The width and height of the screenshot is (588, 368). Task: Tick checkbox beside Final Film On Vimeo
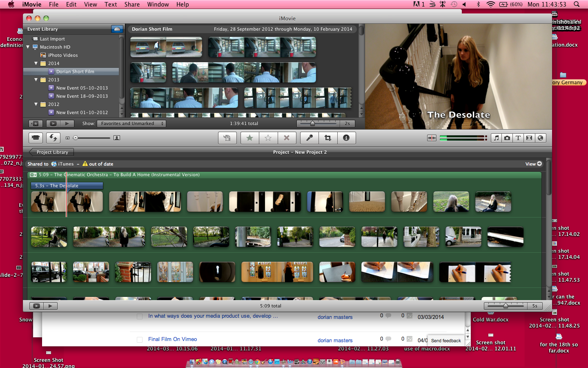(x=140, y=340)
